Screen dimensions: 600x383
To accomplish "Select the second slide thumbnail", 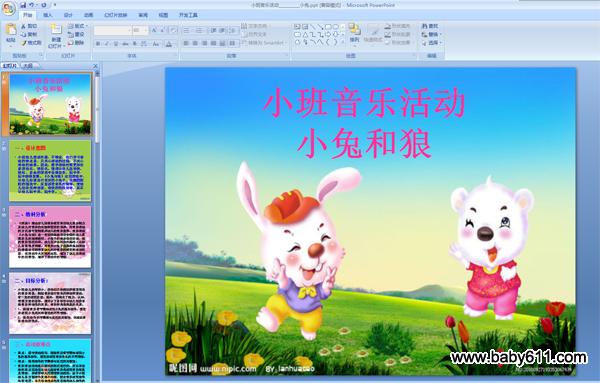I will pyautogui.click(x=50, y=170).
